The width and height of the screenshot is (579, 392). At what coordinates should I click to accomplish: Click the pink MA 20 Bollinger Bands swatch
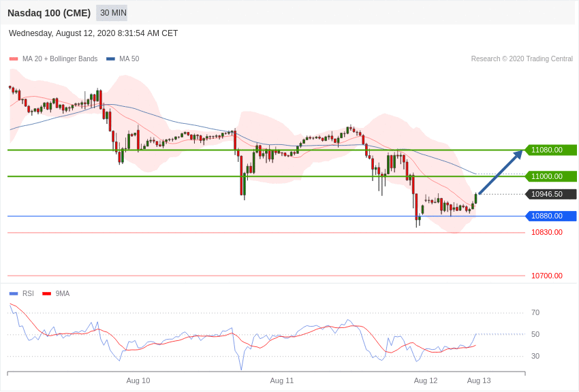pos(14,59)
